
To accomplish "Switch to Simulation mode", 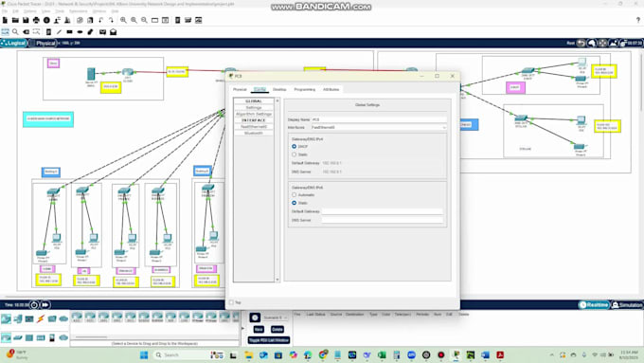I will click(627, 305).
